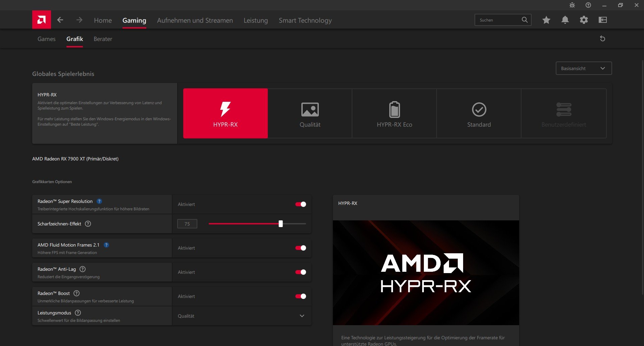The width and height of the screenshot is (644, 346).
Task: Click the Grafikkarten Optionen heading
Action: pyautogui.click(x=52, y=182)
